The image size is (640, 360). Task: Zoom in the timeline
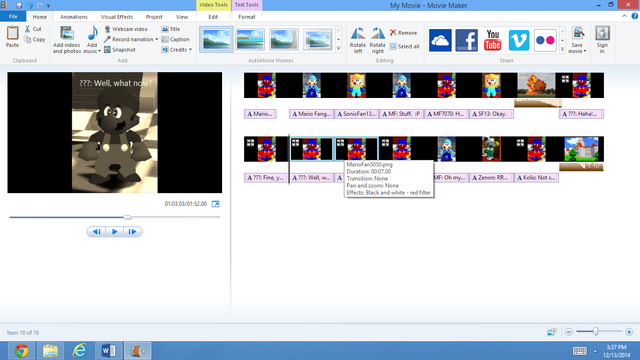coord(629,332)
